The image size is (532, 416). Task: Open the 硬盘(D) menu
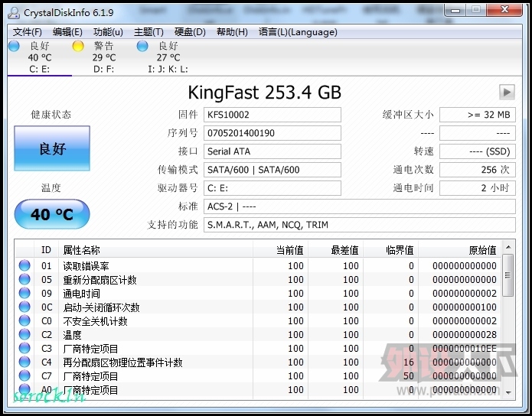coord(190,32)
